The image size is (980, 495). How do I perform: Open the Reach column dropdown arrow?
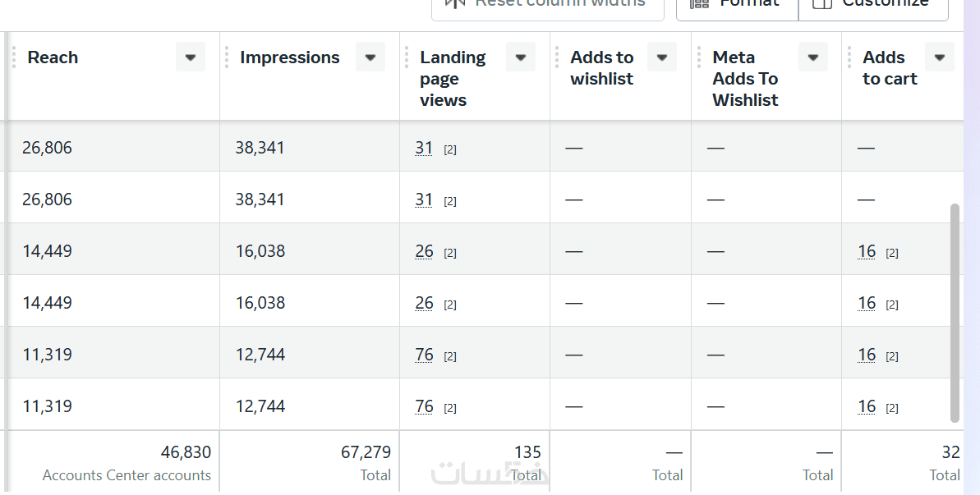191,57
